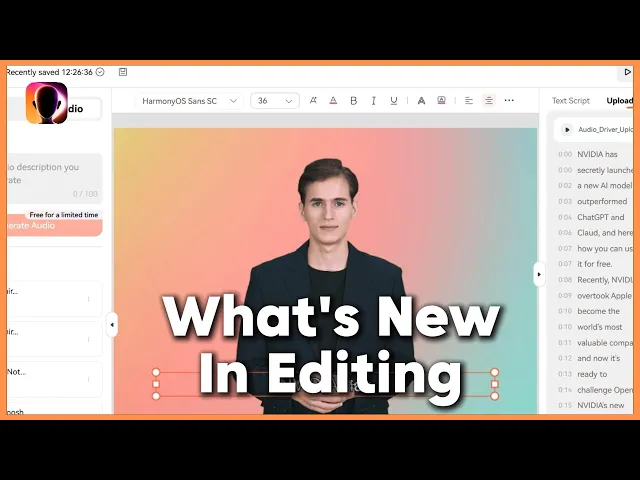Select the 'NVIDIA has' script line
Screen dimensions: 640x480
595,154
